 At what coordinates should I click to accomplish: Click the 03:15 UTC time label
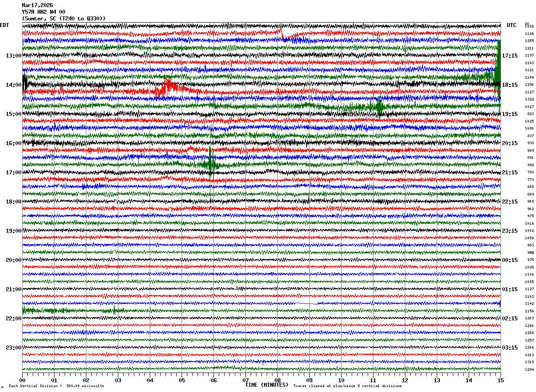pyautogui.click(x=510, y=348)
